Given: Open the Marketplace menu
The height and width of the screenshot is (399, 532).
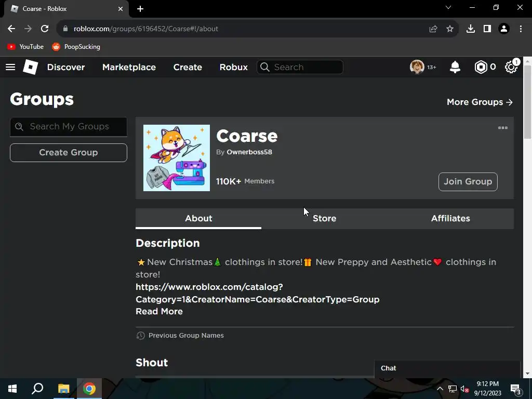Looking at the screenshot, I should [x=129, y=67].
